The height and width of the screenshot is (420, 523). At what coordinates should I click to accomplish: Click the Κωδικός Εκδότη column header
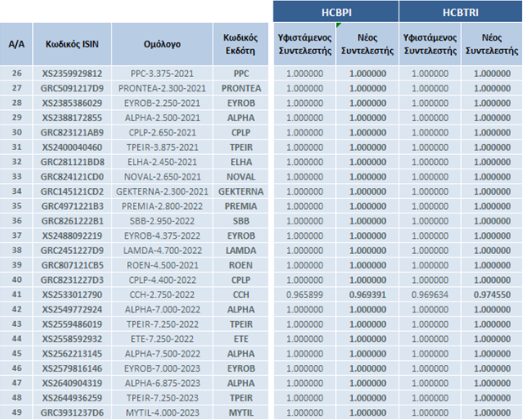point(240,44)
